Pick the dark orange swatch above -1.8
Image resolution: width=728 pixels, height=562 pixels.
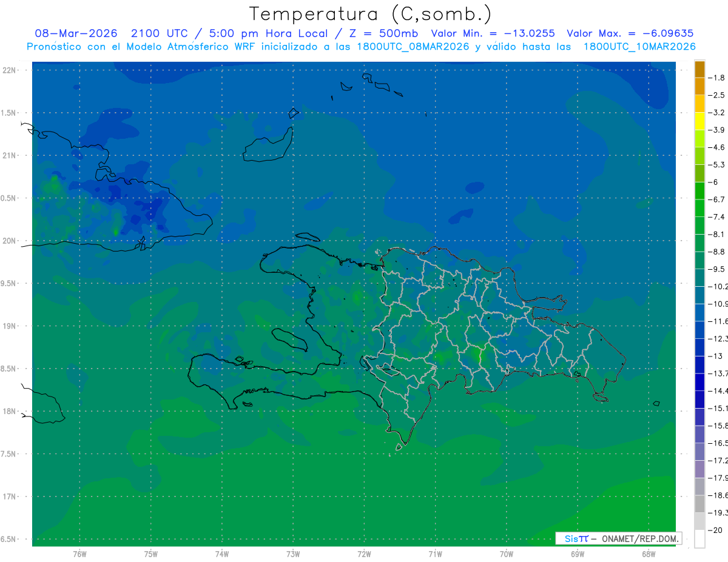click(x=699, y=69)
